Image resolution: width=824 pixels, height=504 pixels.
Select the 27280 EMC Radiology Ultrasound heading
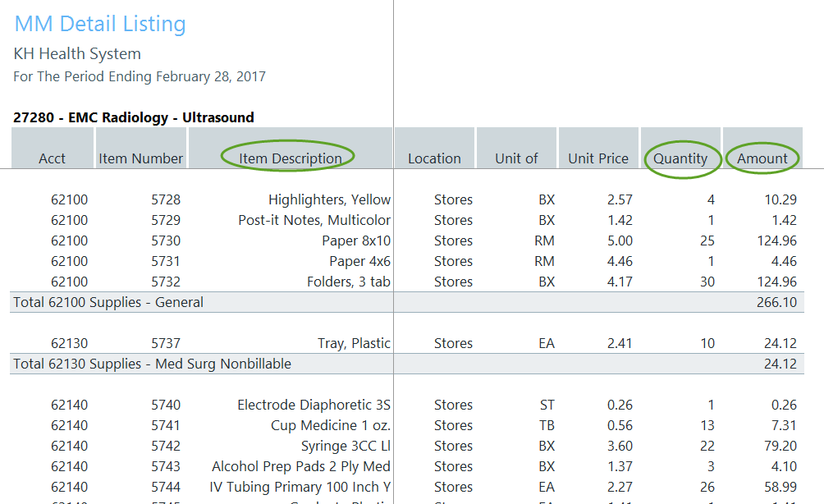(134, 117)
